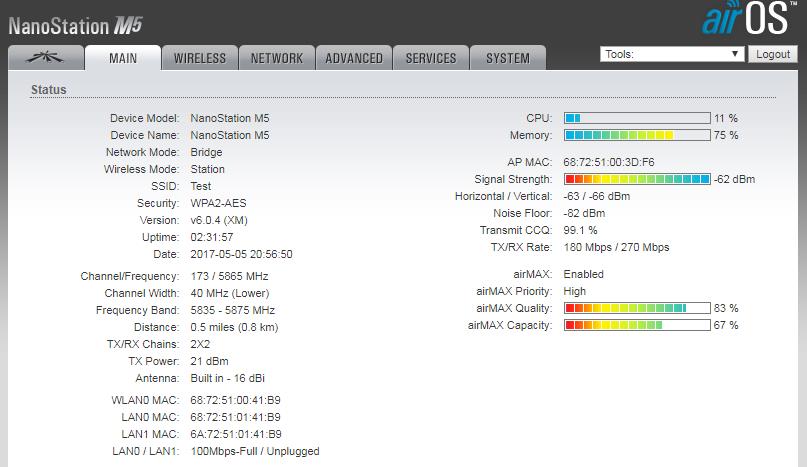807x467 pixels.
Task: Click the Channel/Frequency value 173 / 5865 MHz
Action: pyautogui.click(x=230, y=276)
